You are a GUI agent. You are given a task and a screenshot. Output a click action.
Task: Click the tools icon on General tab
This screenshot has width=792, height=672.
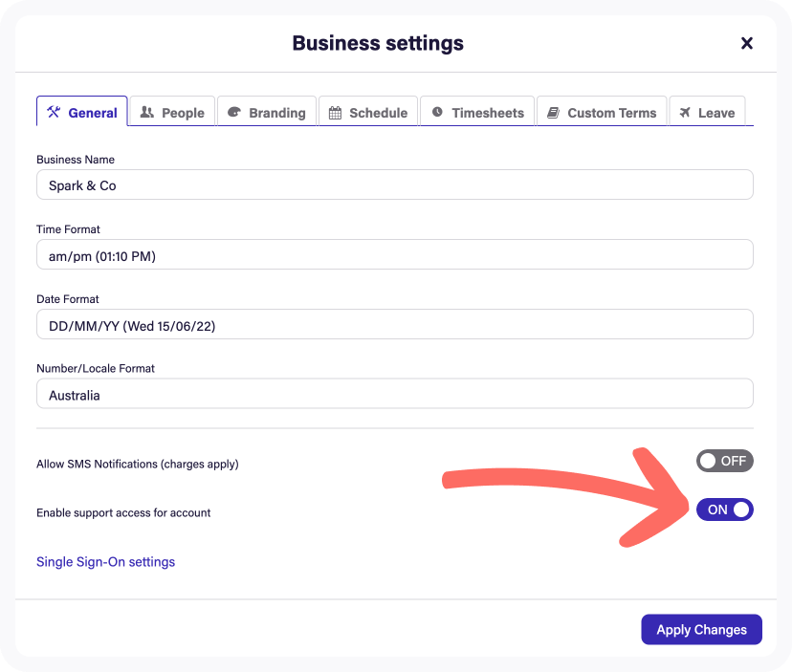pos(54,112)
